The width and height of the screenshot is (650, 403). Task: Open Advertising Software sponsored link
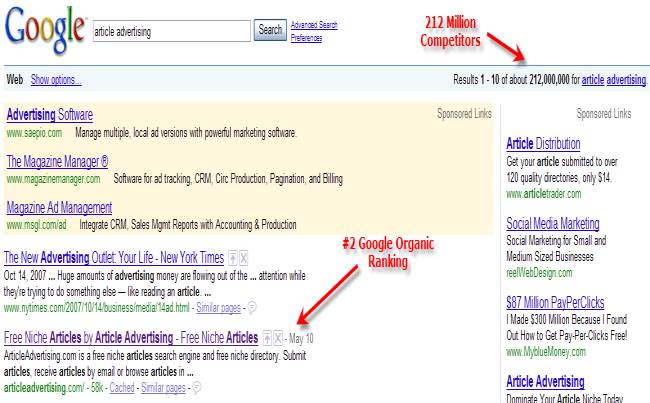click(x=50, y=114)
